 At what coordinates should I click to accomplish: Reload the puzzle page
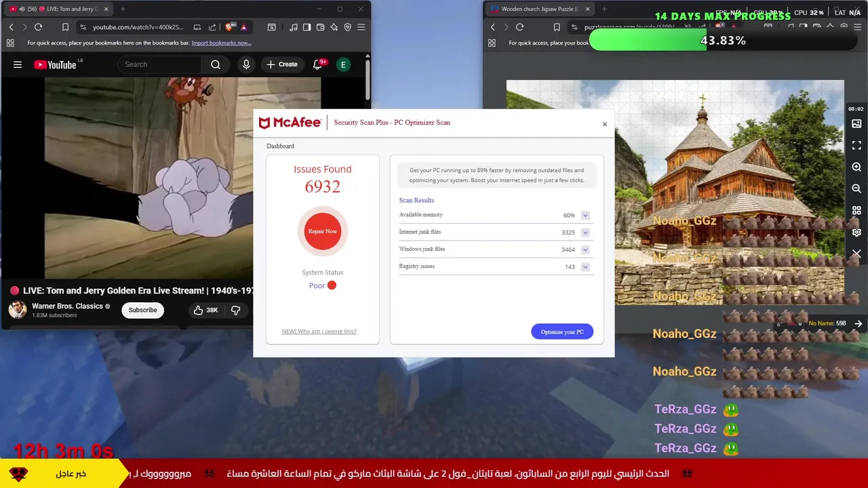point(519,27)
